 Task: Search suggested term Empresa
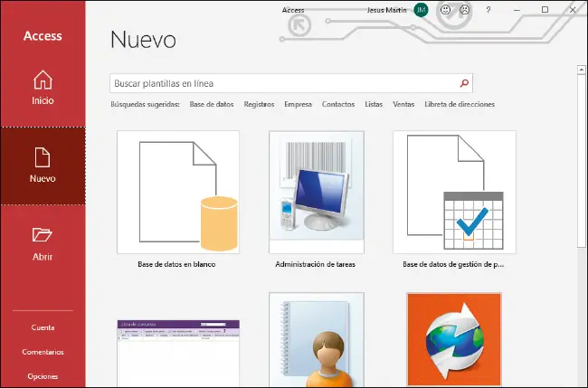click(x=299, y=104)
